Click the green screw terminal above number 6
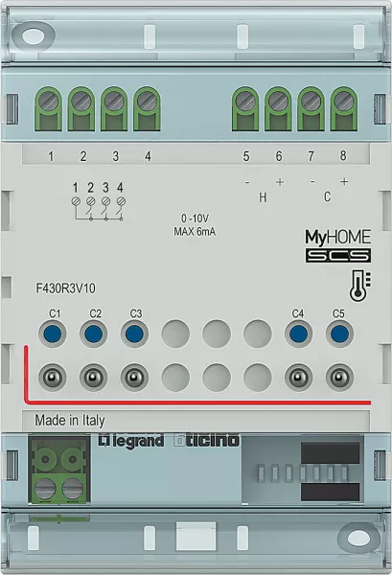 pos(278,109)
